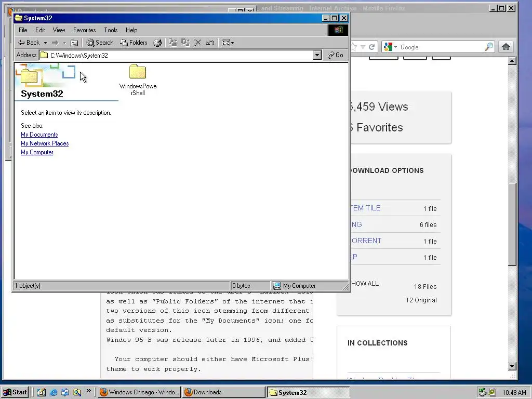The width and height of the screenshot is (532, 399).
Task: Click the Windows flag throbber logo
Action: pyautogui.click(x=338, y=30)
